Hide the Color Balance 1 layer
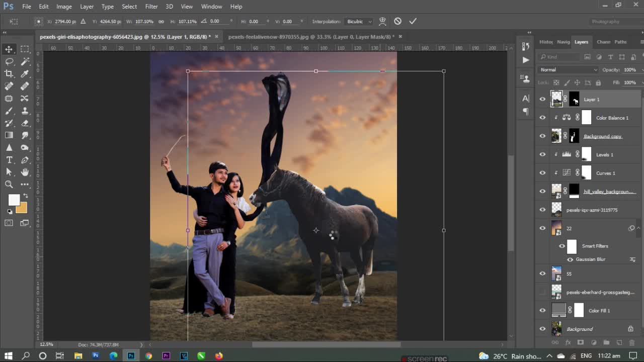The width and height of the screenshot is (644, 362). (x=542, y=118)
